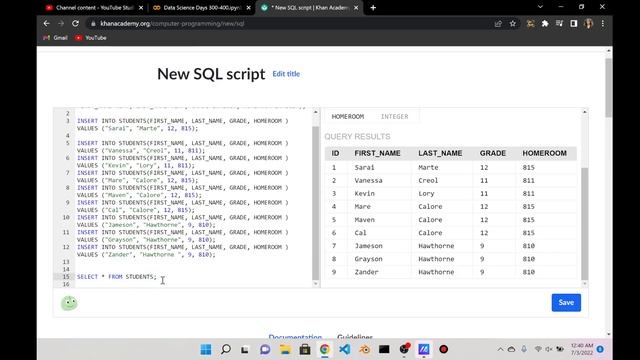This screenshot has width=640, height=360.
Task: Open the Guidelines tab below editor
Action: [355, 336]
